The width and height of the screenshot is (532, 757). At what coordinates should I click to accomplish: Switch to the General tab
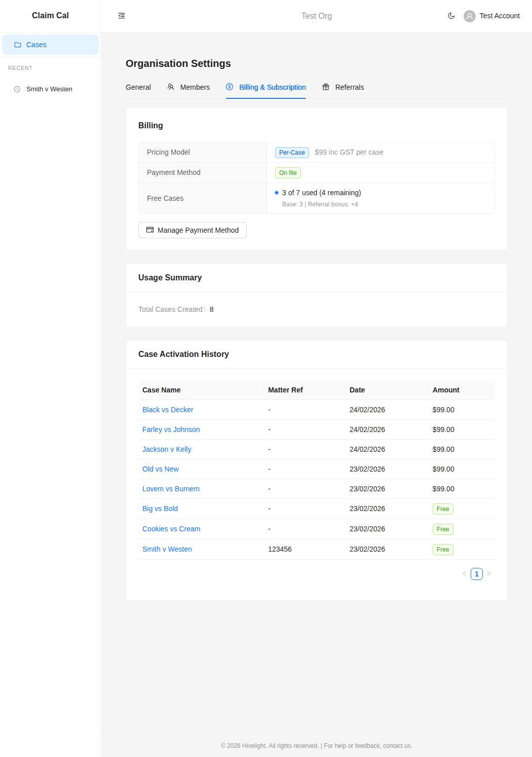tap(138, 87)
